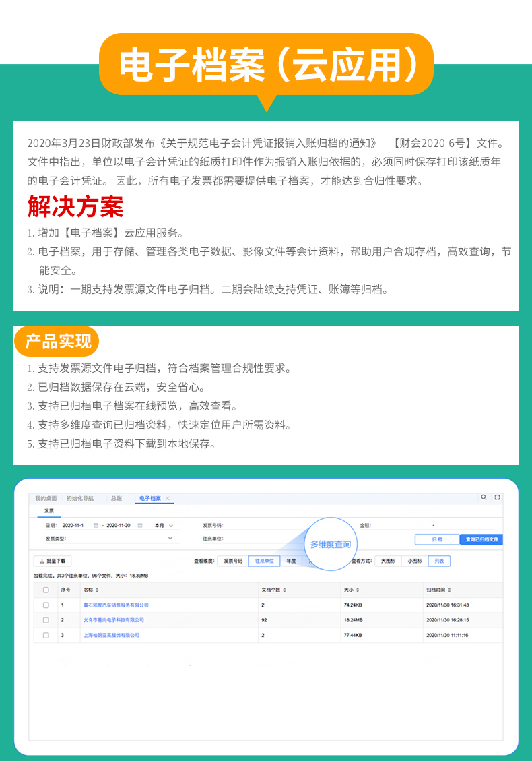This screenshot has width=532, height=761.
Task: Click the 2020/11/30 16:31:43 timestamp
Action: pos(448,605)
